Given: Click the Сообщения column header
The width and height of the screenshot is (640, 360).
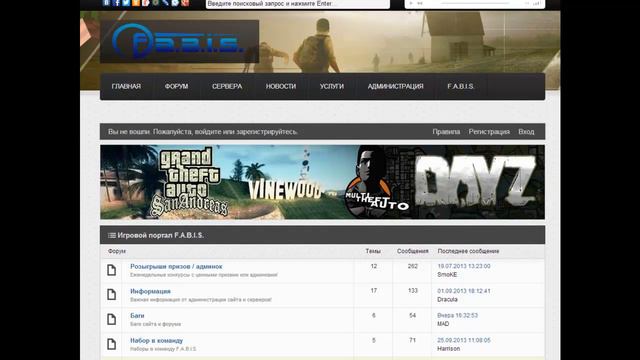Looking at the screenshot, I should tap(413, 251).
